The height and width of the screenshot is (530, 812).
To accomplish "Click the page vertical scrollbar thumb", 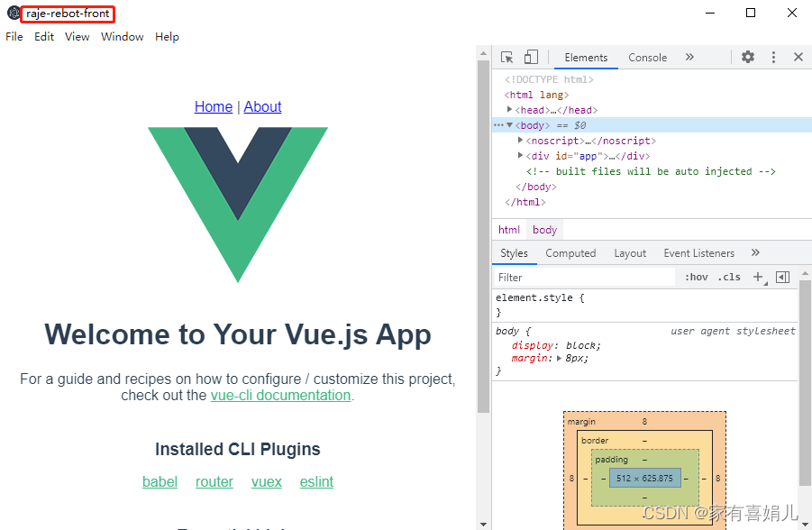I will click(483, 237).
